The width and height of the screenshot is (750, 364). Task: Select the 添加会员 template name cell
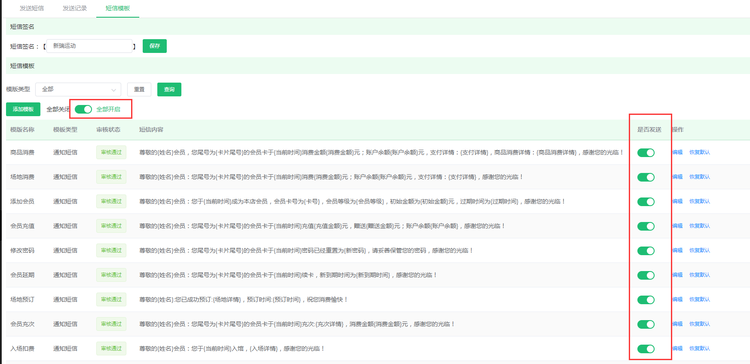click(x=22, y=201)
